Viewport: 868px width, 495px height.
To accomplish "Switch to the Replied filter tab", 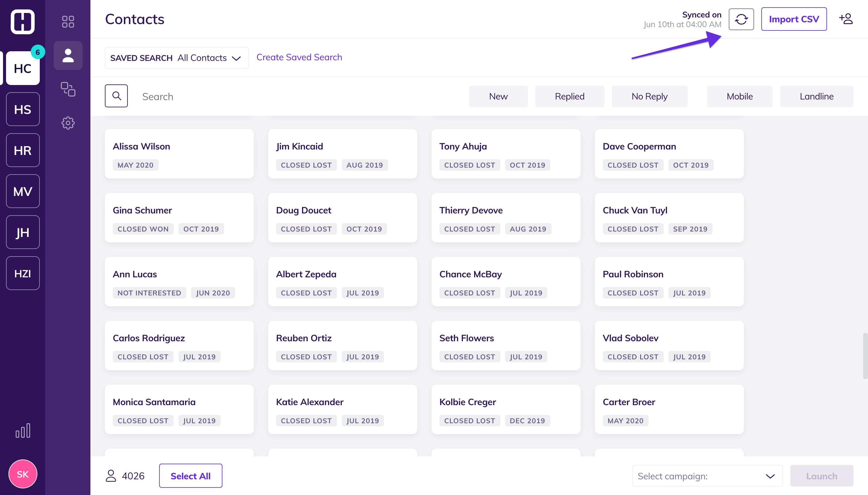I will coord(569,96).
